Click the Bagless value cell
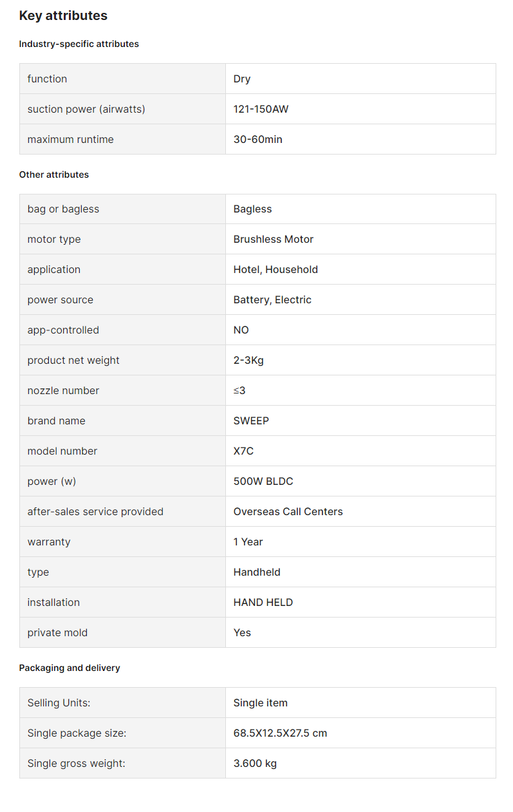 [360, 209]
